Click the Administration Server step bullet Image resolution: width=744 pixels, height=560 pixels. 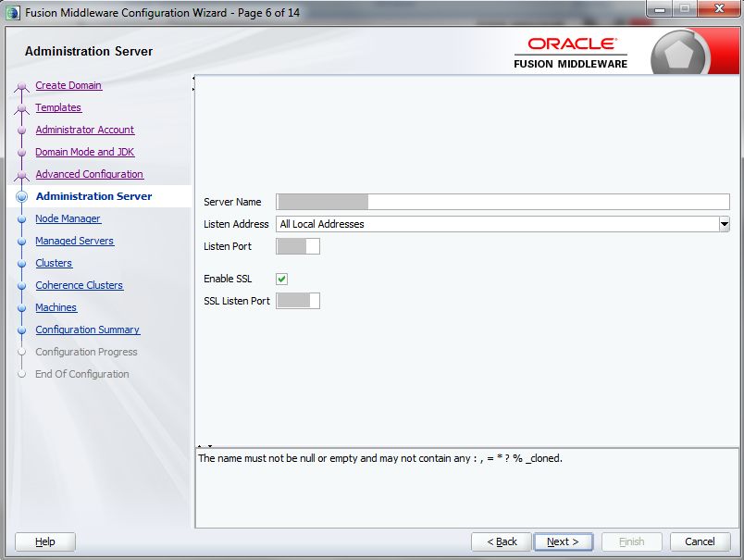[x=23, y=196]
